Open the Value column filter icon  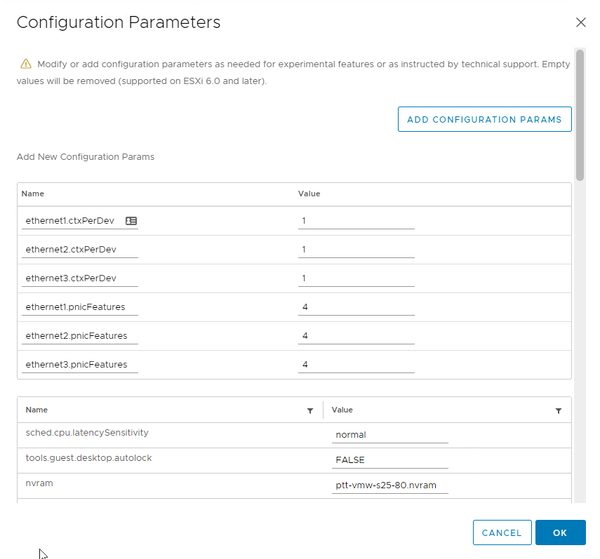point(558,410)
